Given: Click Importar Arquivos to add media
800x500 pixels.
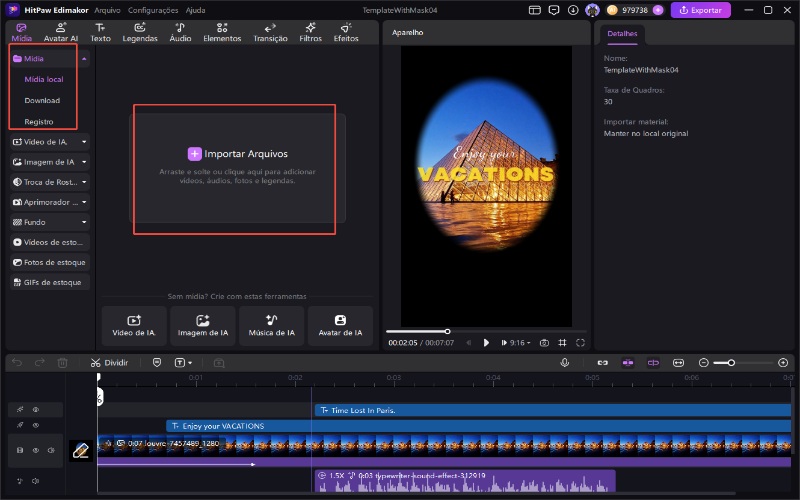Looking at the screenshot, I should click(x=238, y=154).
